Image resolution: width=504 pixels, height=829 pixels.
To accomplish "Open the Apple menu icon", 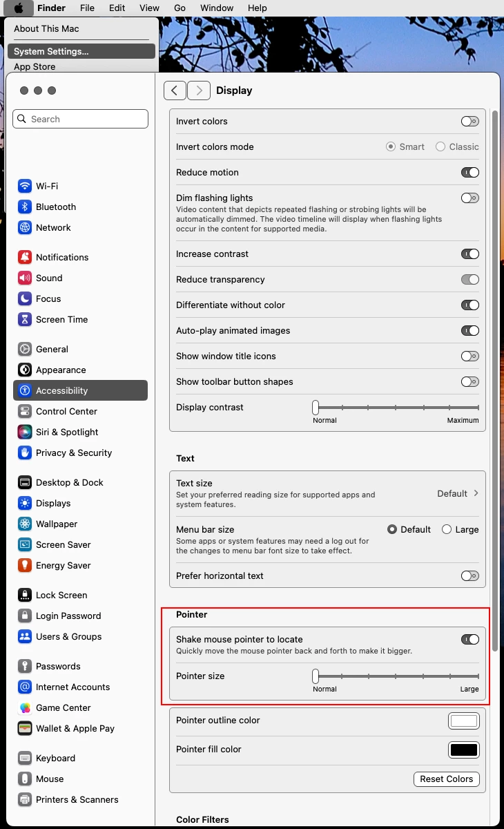I will tap(19, 8).
